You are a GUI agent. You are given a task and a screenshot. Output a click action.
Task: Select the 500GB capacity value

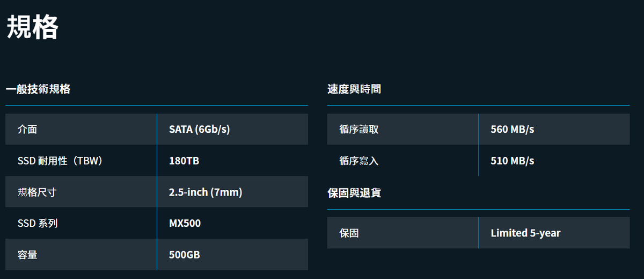pos(185,255)
